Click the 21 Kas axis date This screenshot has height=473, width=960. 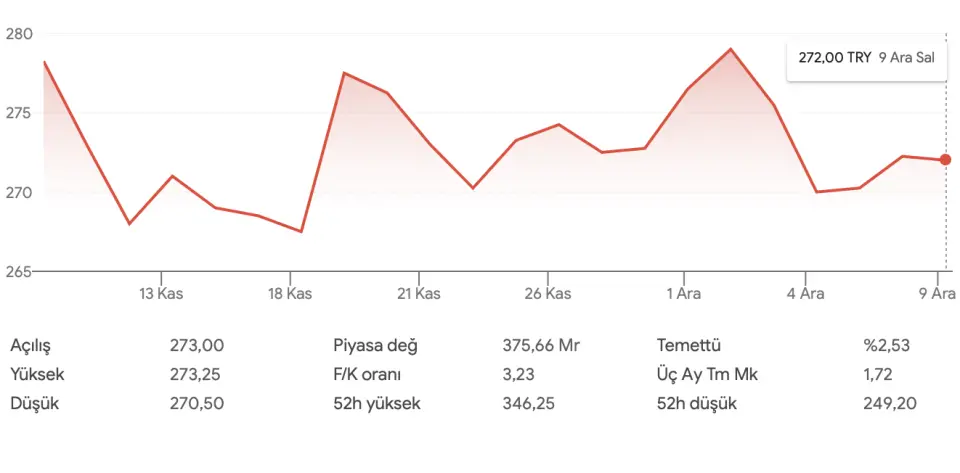point(418,294)
